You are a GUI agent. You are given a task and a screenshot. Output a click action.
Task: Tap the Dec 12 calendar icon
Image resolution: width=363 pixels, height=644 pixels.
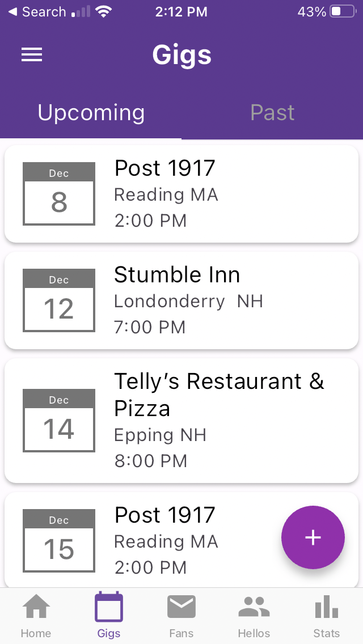[x=59, y=300]
